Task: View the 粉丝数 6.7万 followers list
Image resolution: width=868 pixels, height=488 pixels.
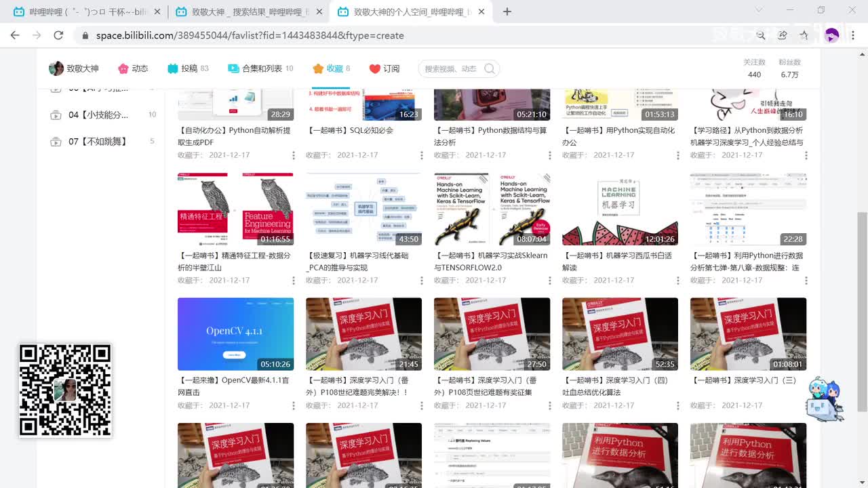Action: [x=789, y=68]
